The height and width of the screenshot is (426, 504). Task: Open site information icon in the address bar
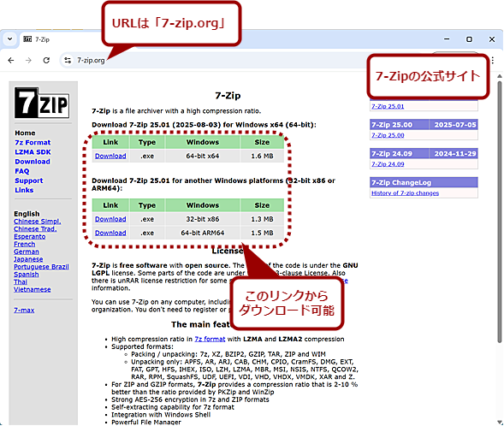[68, 60]
